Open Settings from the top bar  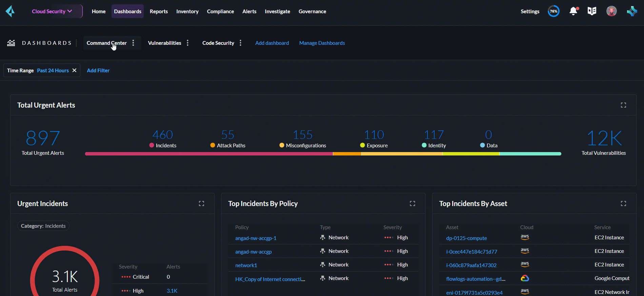(x=530, y=11)
